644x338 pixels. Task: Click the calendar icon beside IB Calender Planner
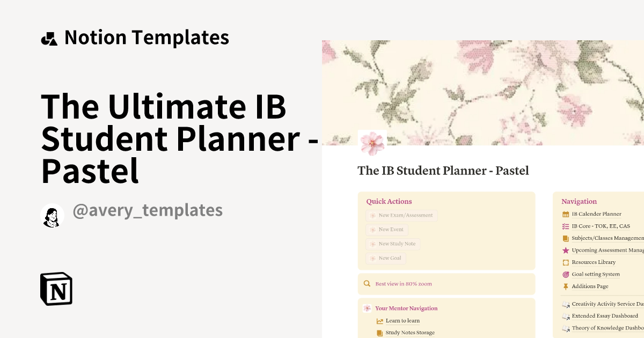565,214
